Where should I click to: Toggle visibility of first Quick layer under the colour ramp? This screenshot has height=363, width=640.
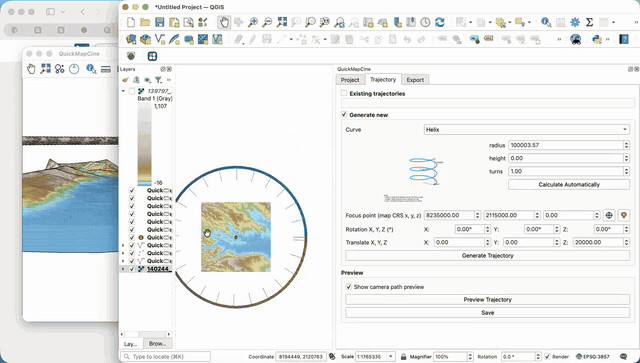[132, 190]
